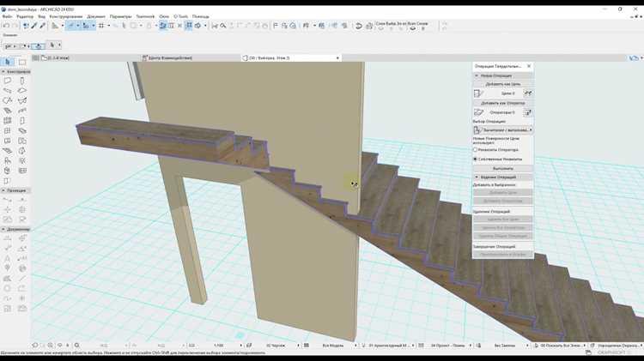644x361 pixels.
Task: Collapse the Новые Операции section
Action: (477, 76)
